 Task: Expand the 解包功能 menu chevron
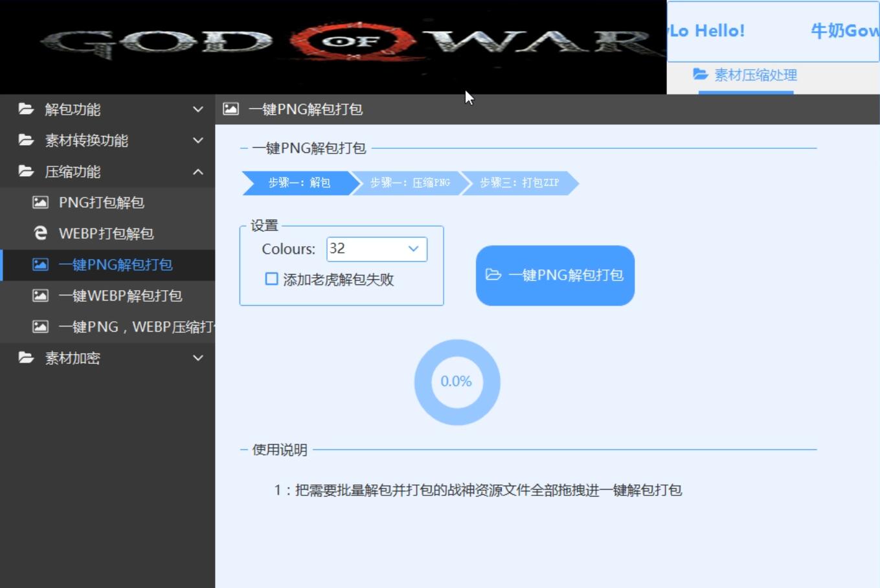(x=198, y=109)
